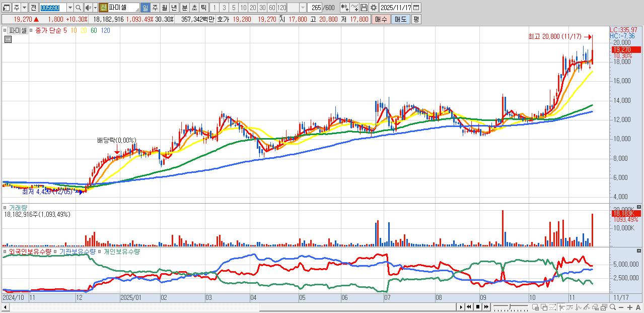Viewport: 644px width, 313px height.
Task: Click the speaker sound icon in toolbar
Action: (88, 8)
